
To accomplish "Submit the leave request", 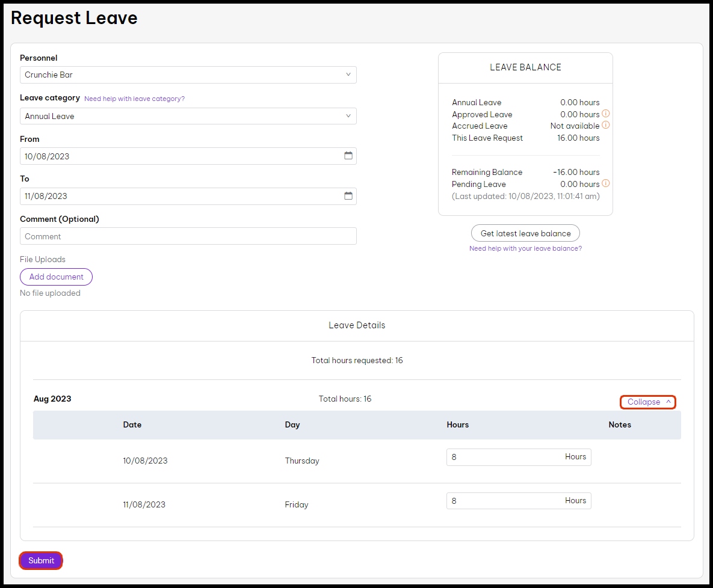I will [x=41, y=560].
